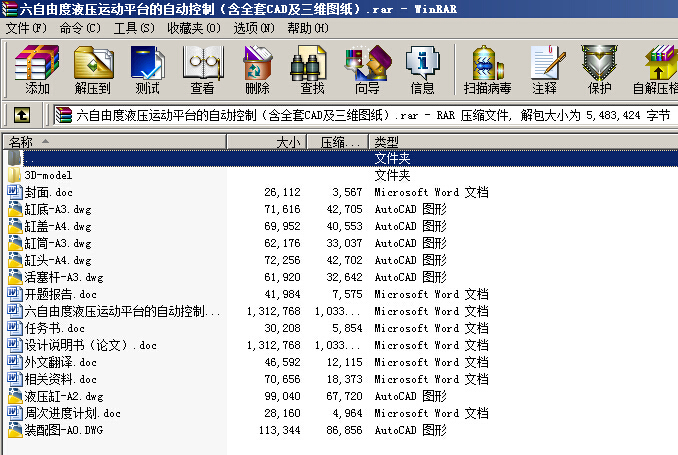
Task: Launch the 向导 (Wizard) toolbar icon
Action: (368, 63)
